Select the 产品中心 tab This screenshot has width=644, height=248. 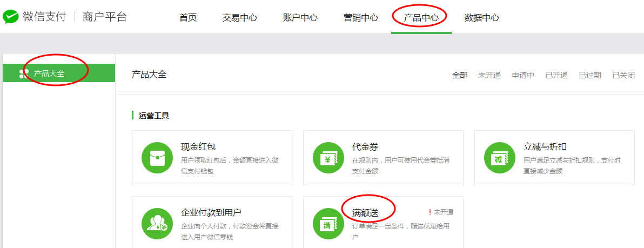(x=421, y=18)
